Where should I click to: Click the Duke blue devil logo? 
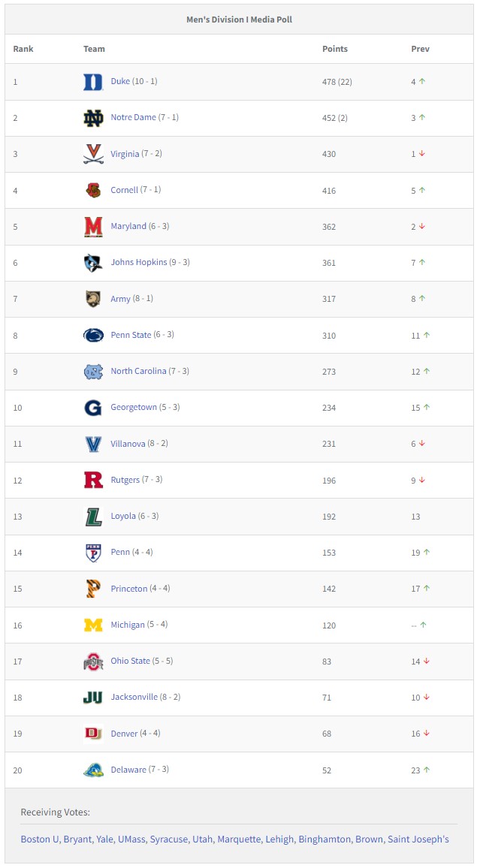(x=93, y=82)
